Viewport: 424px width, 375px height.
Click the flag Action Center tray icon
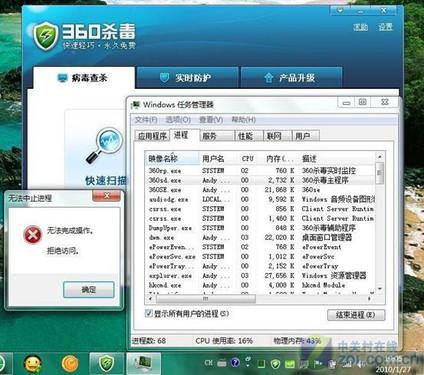(318, 364)
